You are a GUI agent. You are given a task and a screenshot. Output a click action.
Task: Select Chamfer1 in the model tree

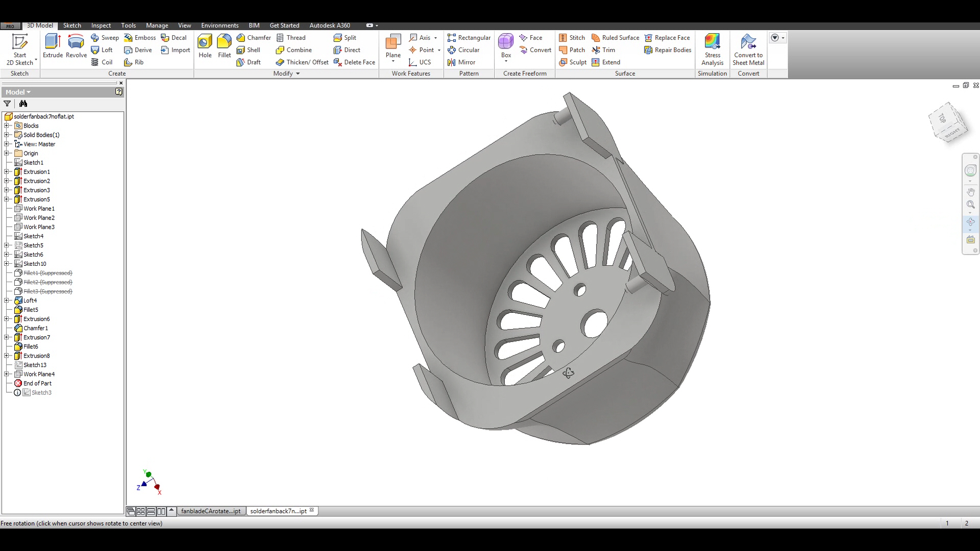click(31, 328)
